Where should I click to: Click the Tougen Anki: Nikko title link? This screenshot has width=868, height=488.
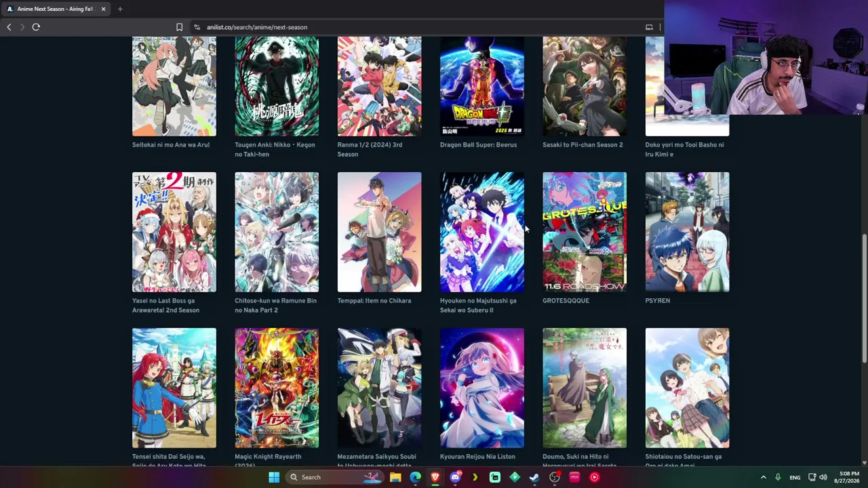(275, 149)
